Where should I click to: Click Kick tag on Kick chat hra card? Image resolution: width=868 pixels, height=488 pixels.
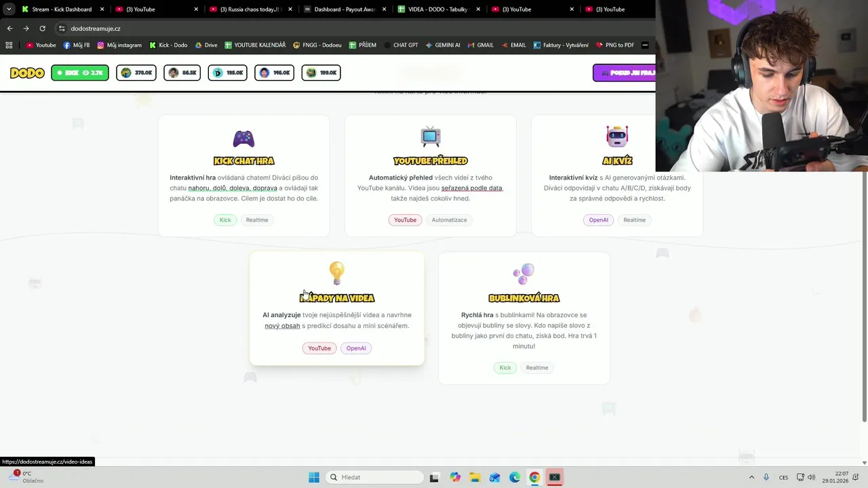click(x=225, y=220)
